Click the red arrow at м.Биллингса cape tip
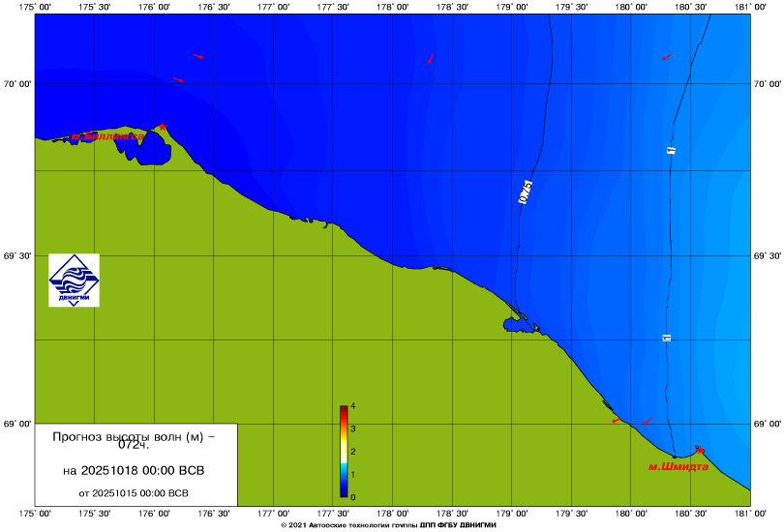This screenshot has width=784, height=532. [x=163, y=127]
